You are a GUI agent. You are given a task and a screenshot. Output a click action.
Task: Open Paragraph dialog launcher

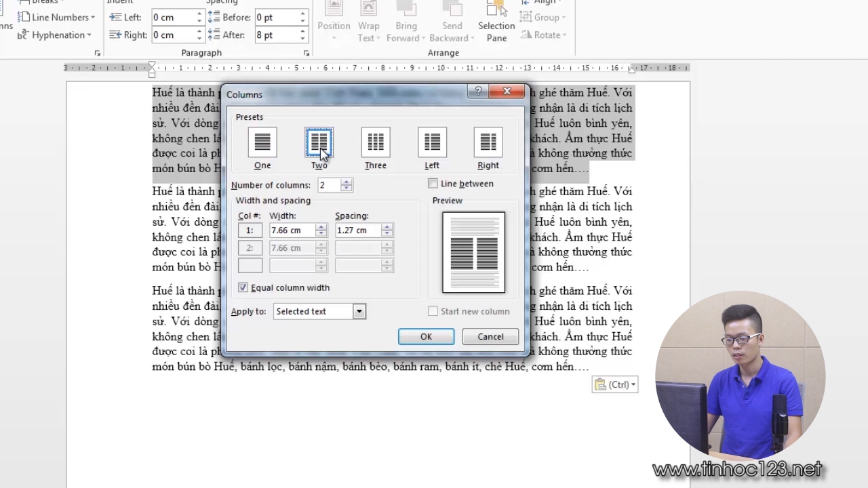306,53
